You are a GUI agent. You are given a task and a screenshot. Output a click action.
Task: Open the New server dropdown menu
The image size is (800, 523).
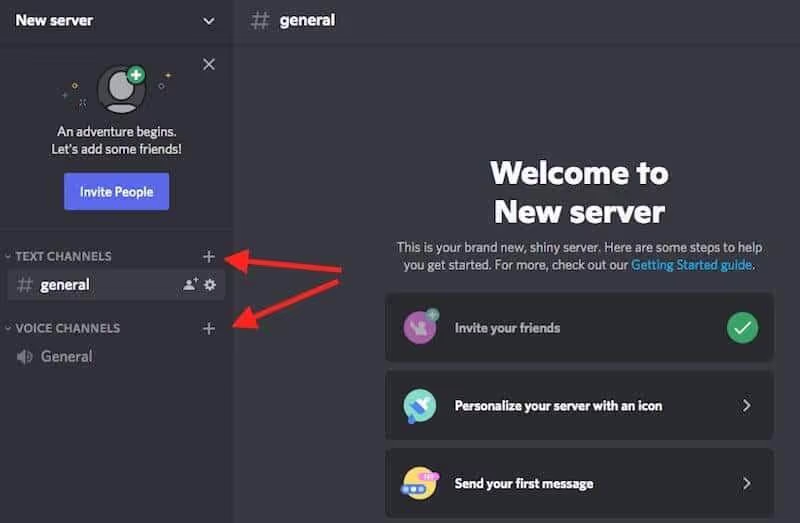[208, 21]
